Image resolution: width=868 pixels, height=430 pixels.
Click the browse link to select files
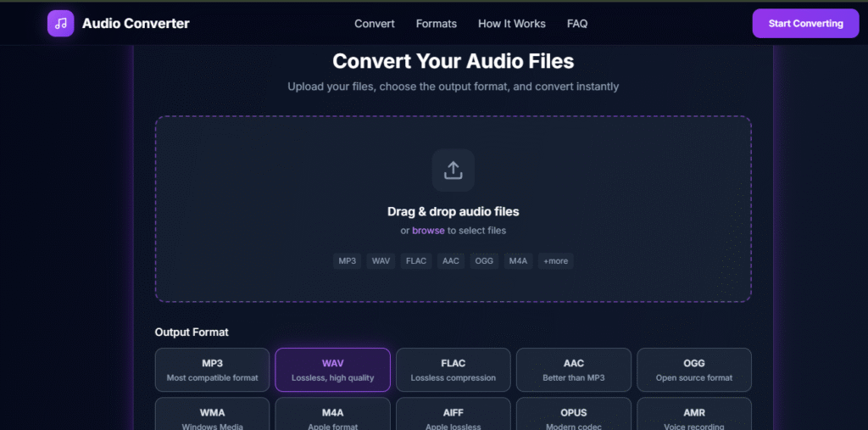coord(428,231)
